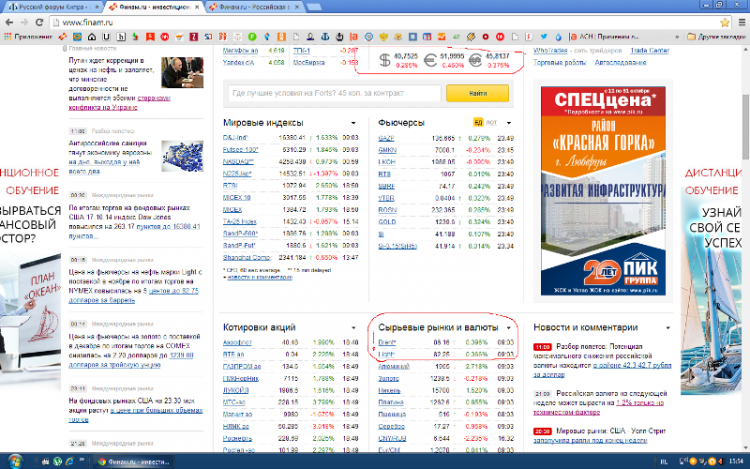The image size is (750, 469).
Task: Open the GAZP futures link
Action: pyautogui.click(x=386, y=138)
